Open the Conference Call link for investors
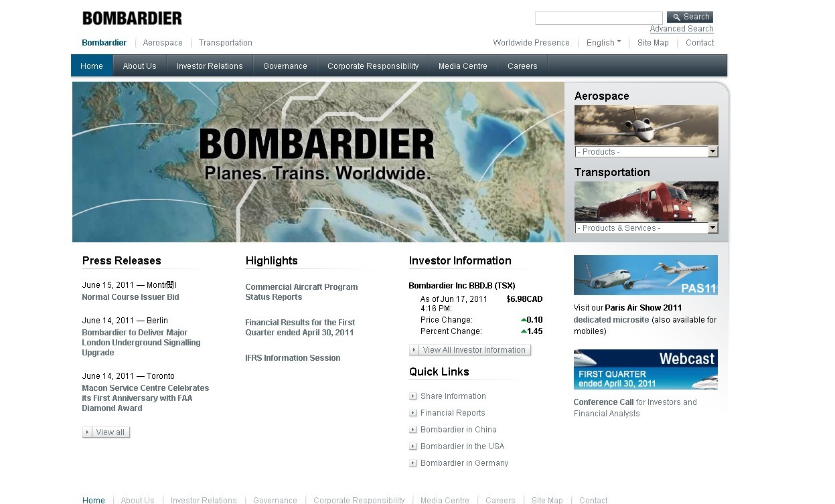The height and width of the screenshot is (504, 835). [x=603, y=402]
